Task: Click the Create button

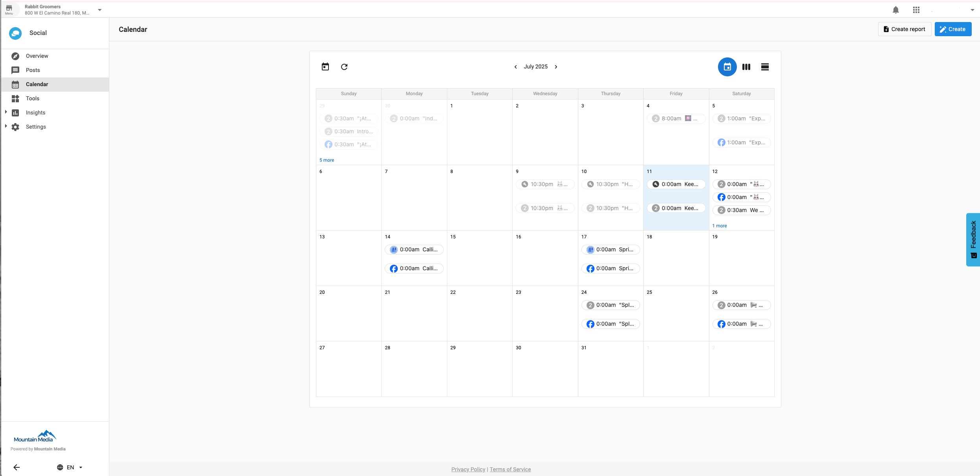Action: click(x=953, y=29)
